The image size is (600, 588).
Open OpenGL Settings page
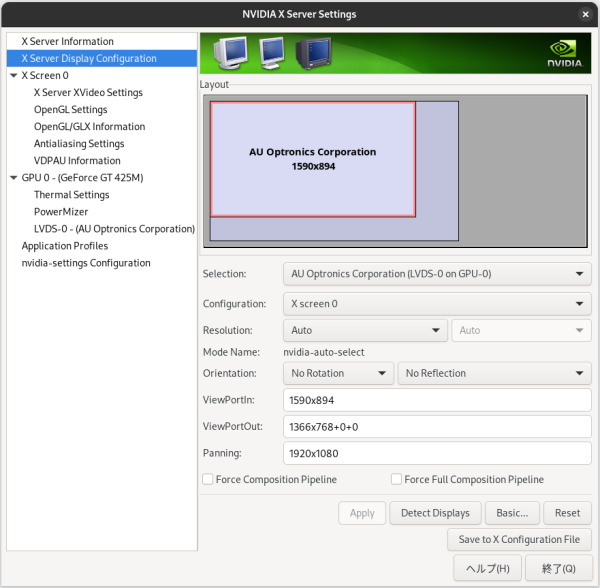(71, 109)
